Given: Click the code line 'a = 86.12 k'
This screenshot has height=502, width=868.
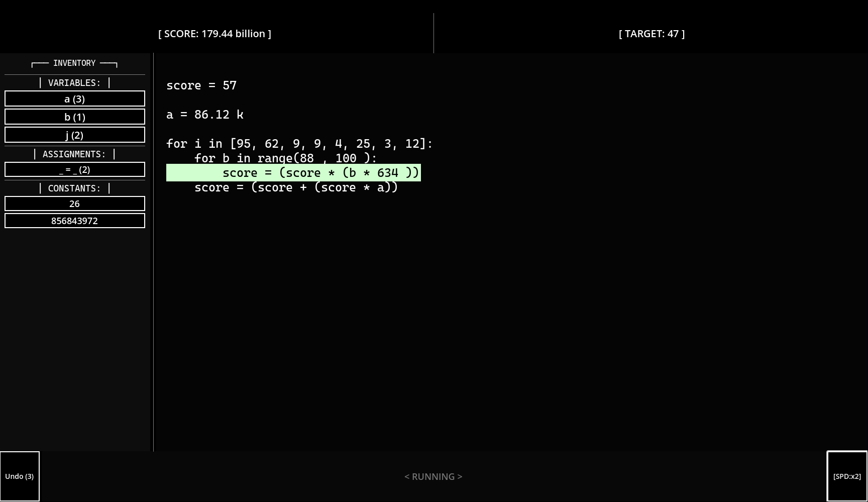Looking at the screenshot, I should coord(205,115).
